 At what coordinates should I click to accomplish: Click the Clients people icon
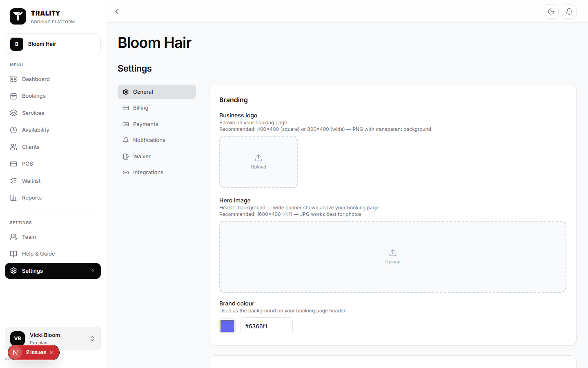click(13, 147)
